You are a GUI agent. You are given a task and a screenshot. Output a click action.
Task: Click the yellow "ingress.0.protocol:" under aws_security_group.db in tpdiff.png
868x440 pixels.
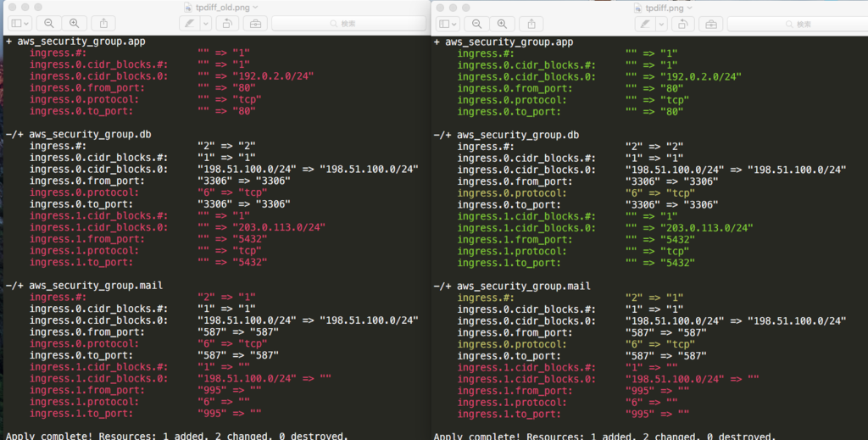point(512,193)
